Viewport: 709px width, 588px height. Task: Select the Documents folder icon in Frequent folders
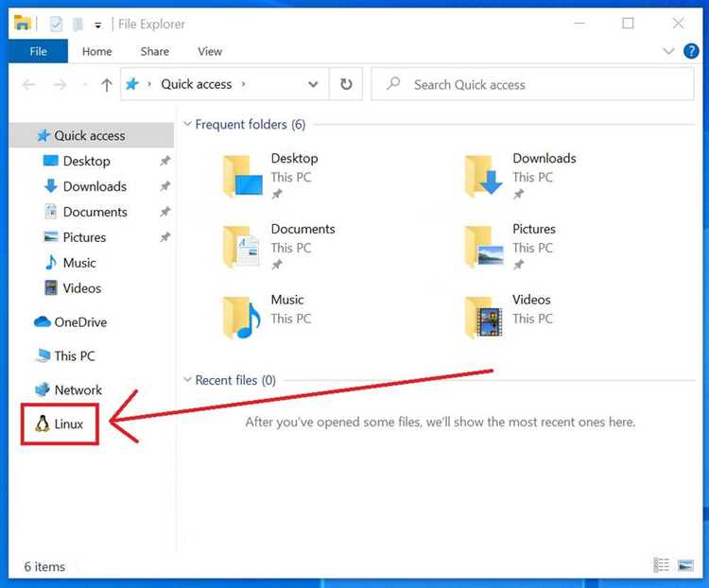click(x=242, y=247)
